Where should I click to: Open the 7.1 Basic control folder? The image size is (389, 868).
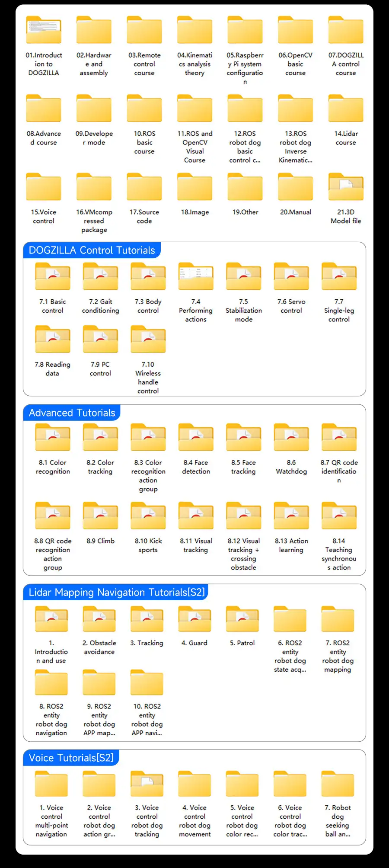(53, 276)
